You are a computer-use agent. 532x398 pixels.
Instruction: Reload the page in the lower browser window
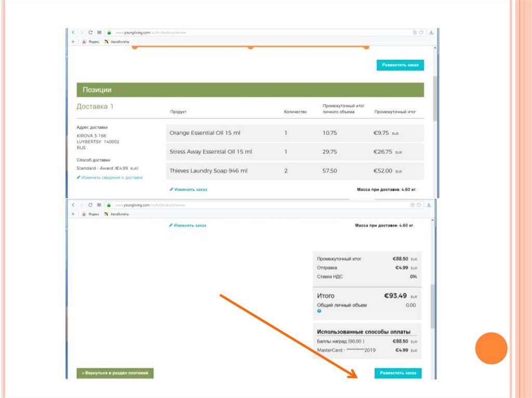click(x=90, y=205)
